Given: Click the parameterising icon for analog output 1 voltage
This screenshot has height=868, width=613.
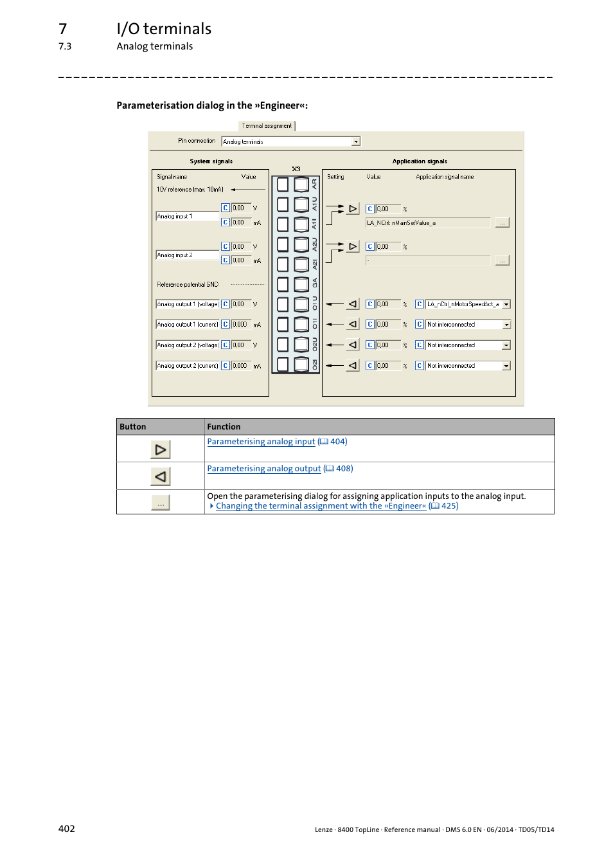Looking at the screenshot, I should pyautogui.click(x=351, y=303).
